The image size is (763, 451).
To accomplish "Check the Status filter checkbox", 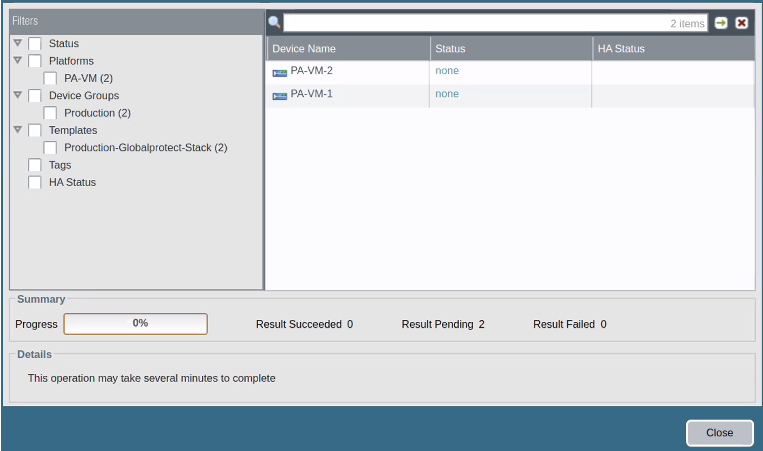I will (35, 44).
